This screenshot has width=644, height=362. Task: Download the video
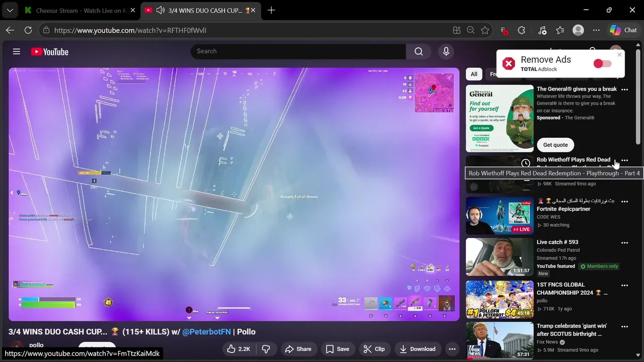(417, 349)
